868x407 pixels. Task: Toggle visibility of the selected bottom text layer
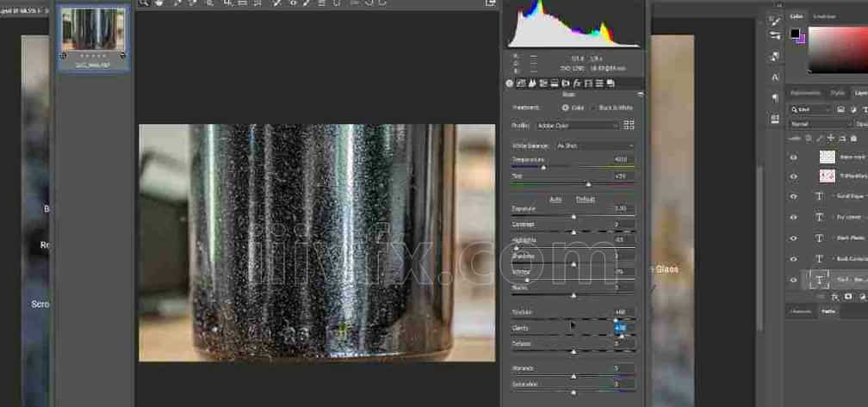(x=793, y=280)
